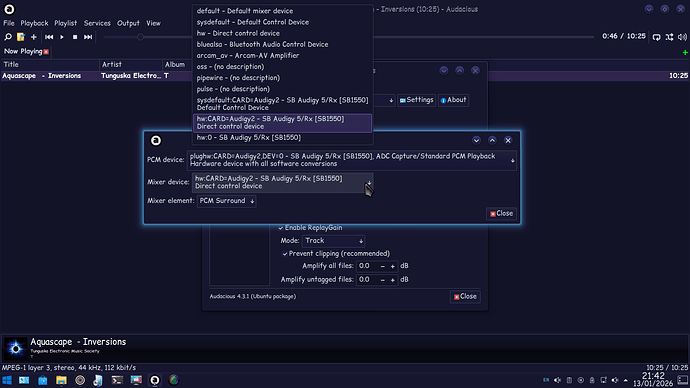Sort by the Artist column header
690x388 pixels.
(131, 65)
